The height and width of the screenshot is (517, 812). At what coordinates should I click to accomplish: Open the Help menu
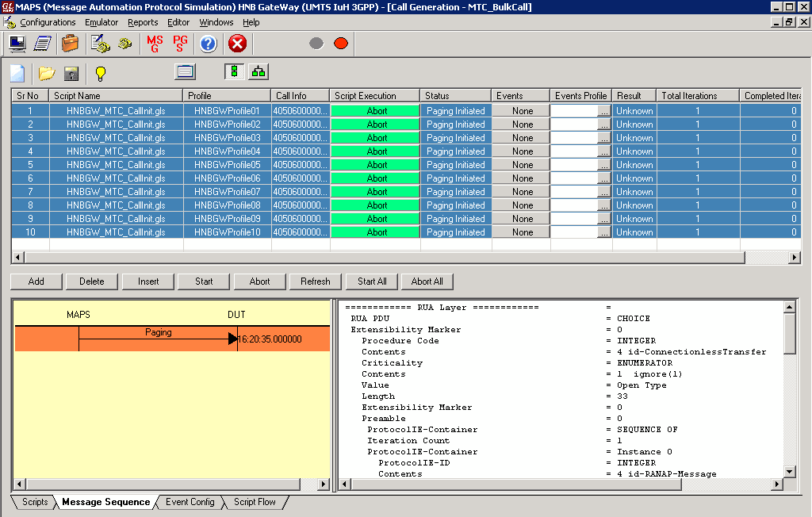(x=251, y=22)
